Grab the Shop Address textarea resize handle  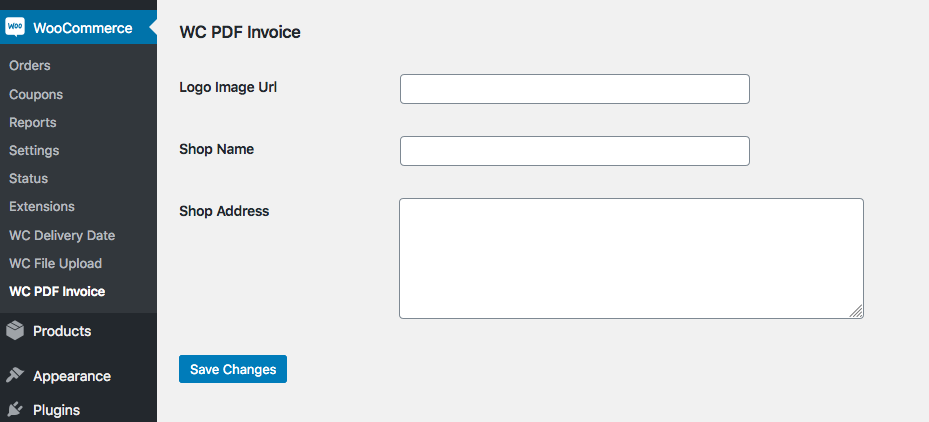857,312
